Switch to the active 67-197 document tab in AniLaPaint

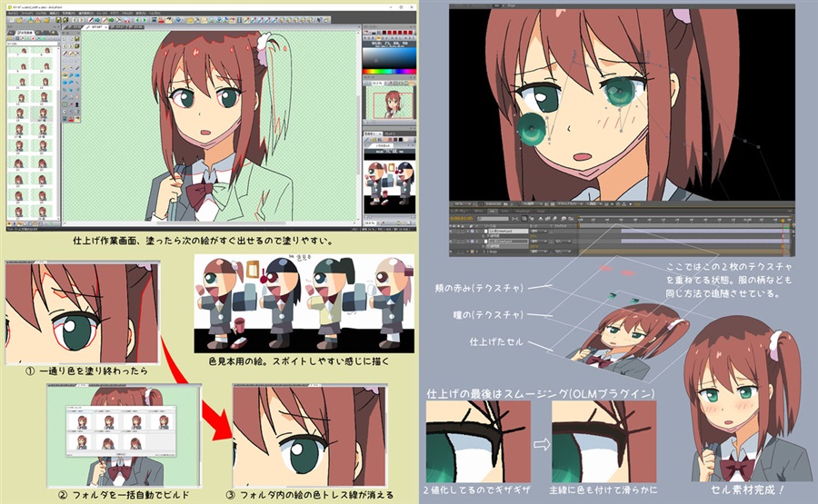pyautogui.click(x=96, y=26)
